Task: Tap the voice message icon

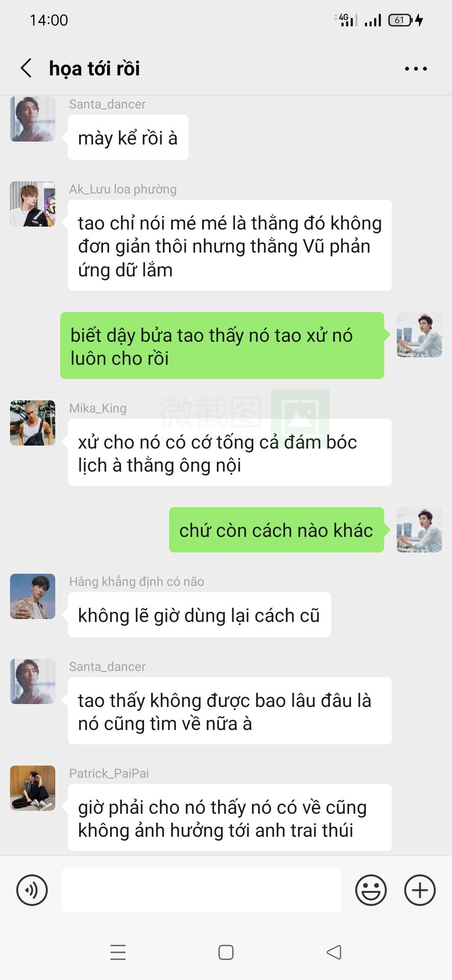Action: 32,890
